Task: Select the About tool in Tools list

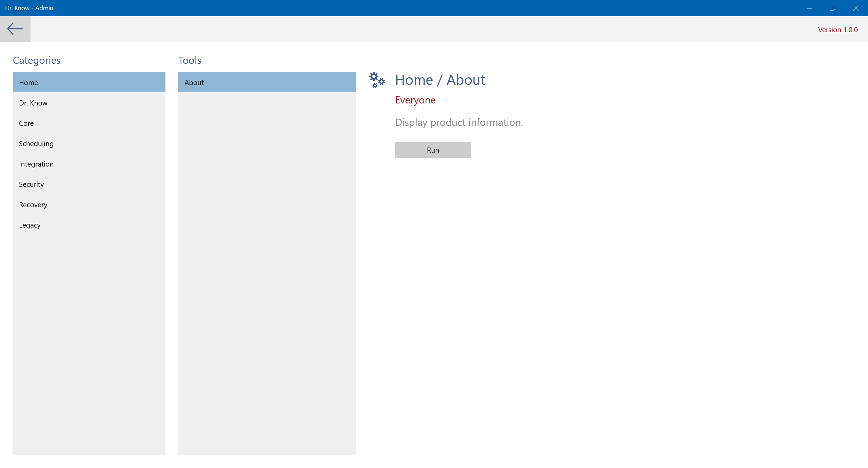Action: point(267,82)
